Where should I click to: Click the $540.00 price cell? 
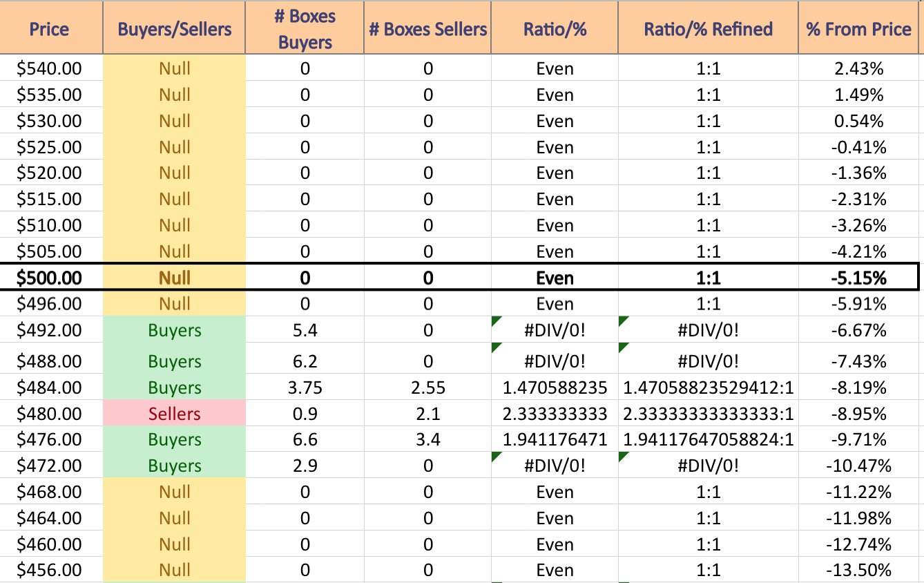click(x=50, y=68)
